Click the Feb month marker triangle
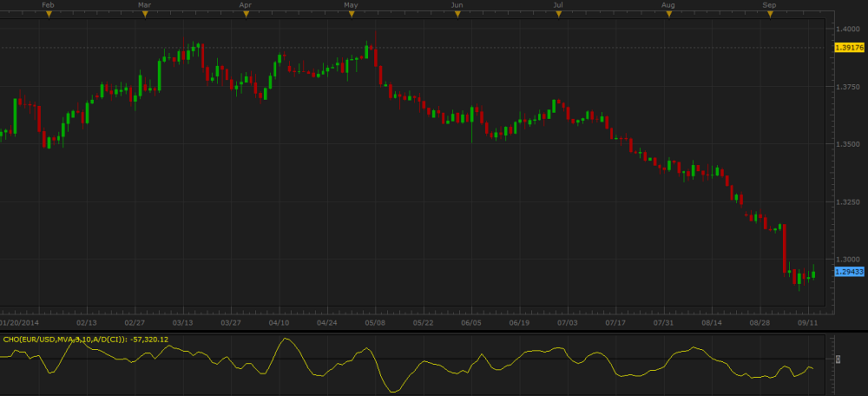The height and width of the screenshot is (396, 868). click(48, 15)
